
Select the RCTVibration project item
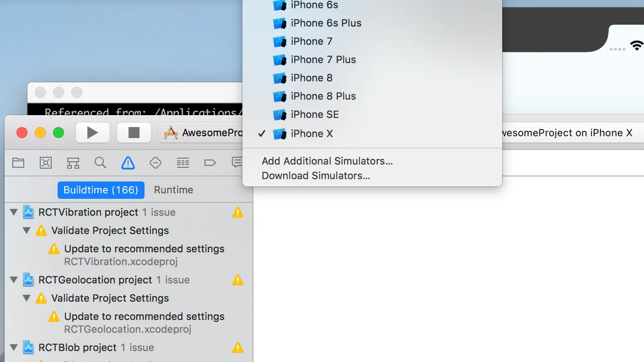(128, 212)
